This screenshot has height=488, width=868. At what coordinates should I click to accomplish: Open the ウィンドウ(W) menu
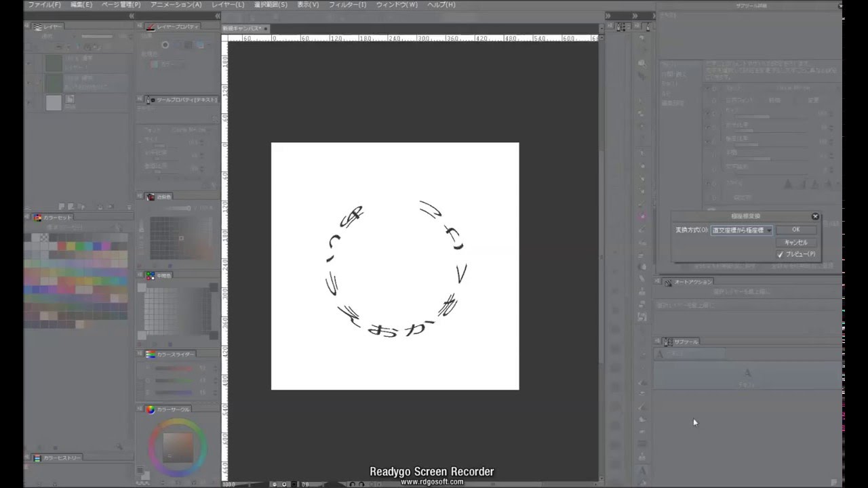[397, 5]
